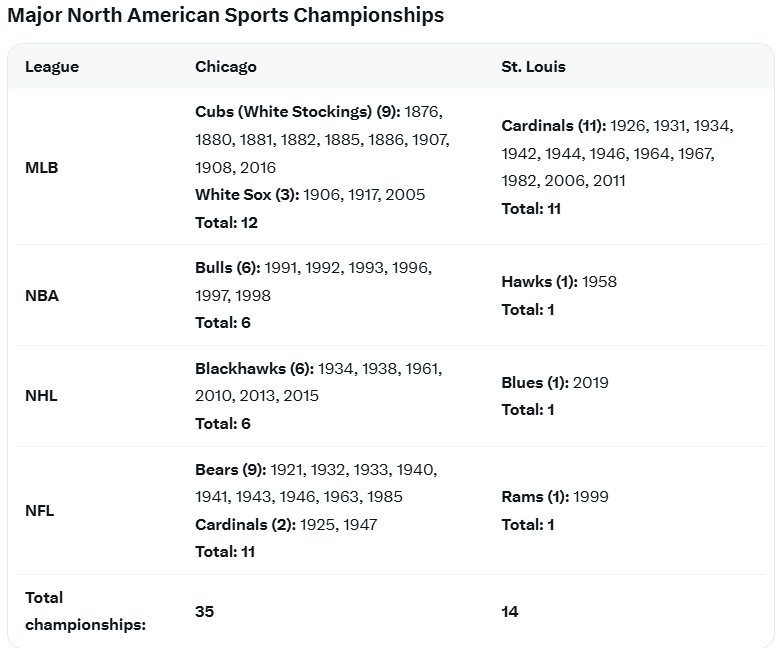Click the Cubs (White Stockings) (9) entry
The height and width of the screenshot is (648, 782).
(x=297, y=112)
